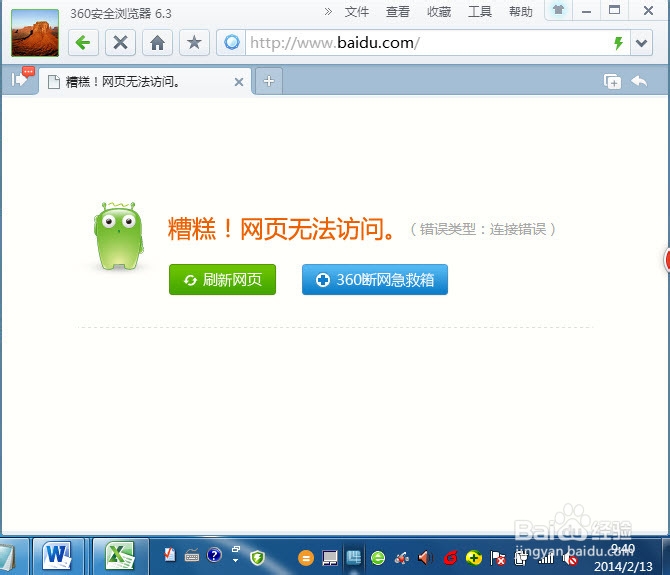
Task: Open Word from the taskbar
Action: (58, 556)
